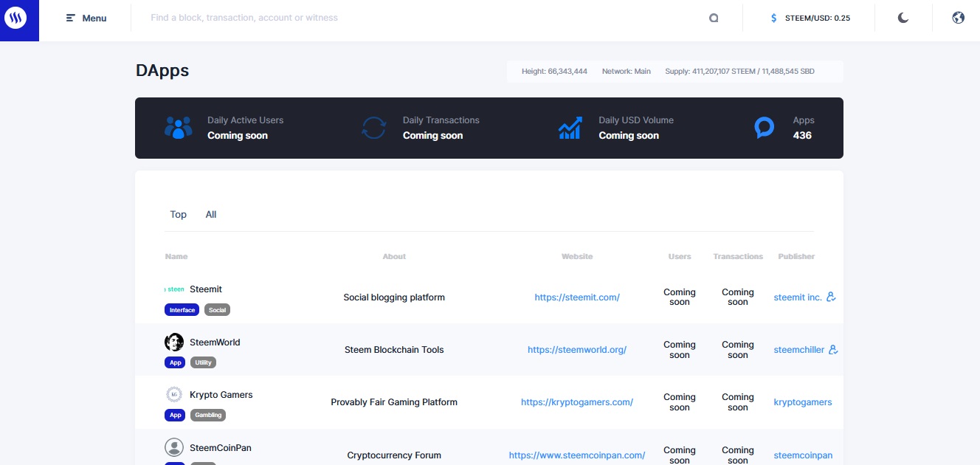Screen dimensions: 980x465
Task: Click 'Social blogging platform' description
Action: [394, 297]
